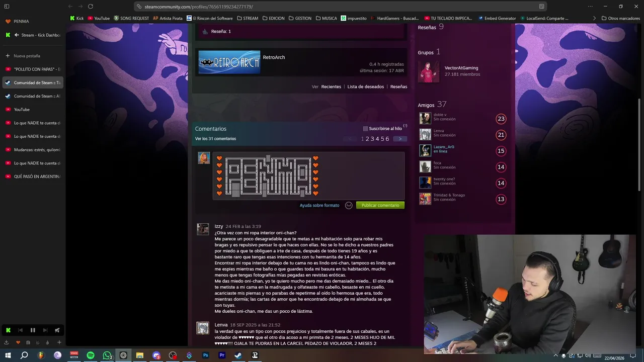Click orange heart icon at sidebar bottom

pyautogui.click(x=18, y=342)
